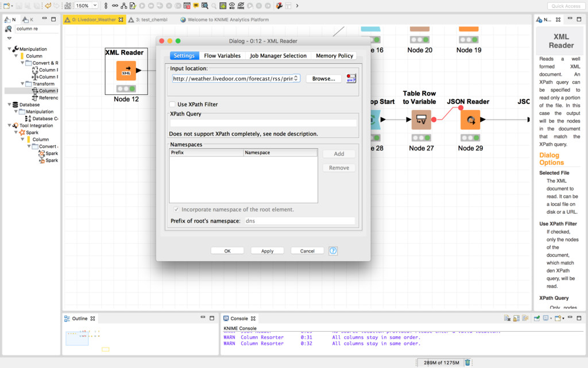
Task: Click the XML Reader node icon on canvas
Action: pyautogui.click(x=126, y=71)
